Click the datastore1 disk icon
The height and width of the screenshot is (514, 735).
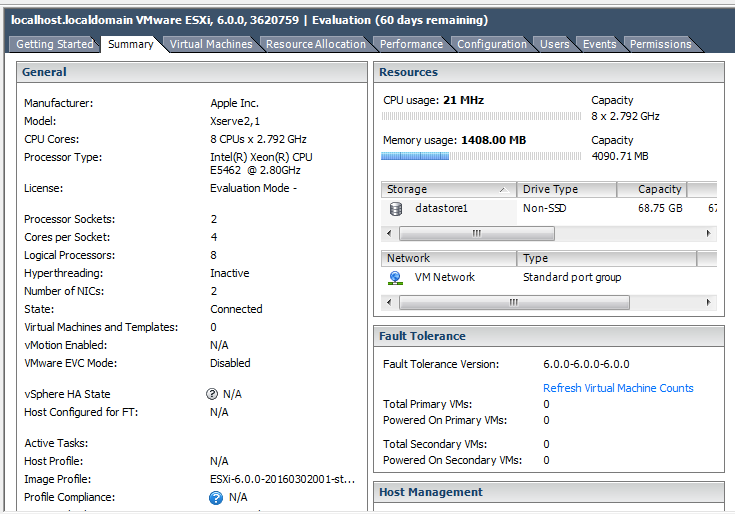pos(396,209)
